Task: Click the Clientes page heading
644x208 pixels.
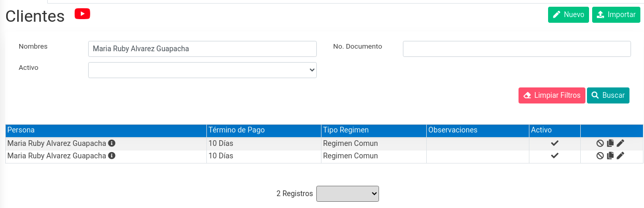Action: click(x=35, y=16)
